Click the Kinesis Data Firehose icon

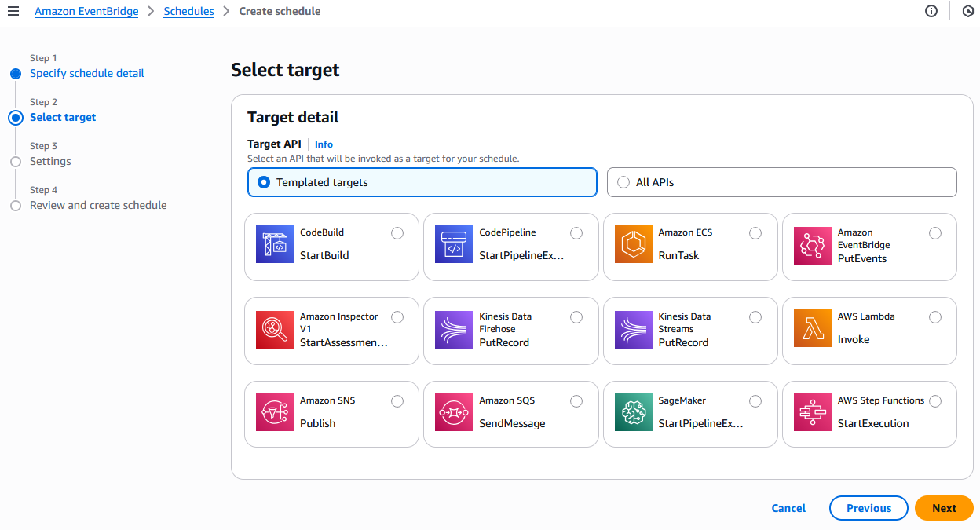point(454,328)
